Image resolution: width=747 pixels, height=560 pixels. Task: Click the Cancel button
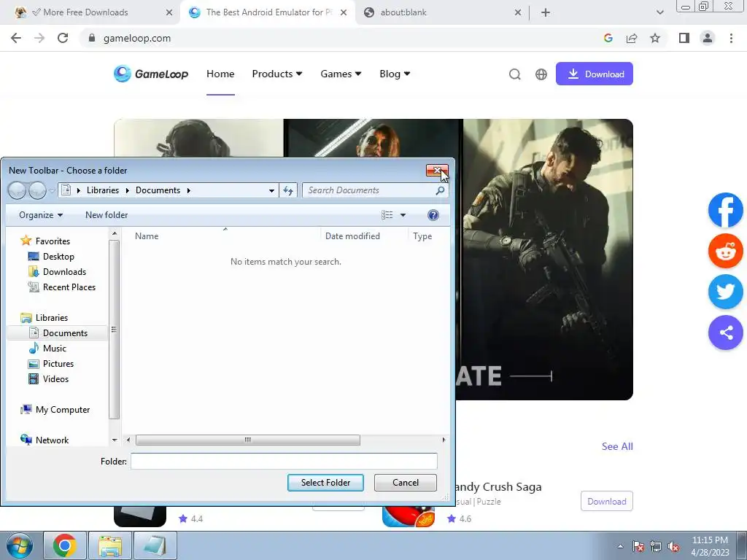pyautogui.click(x=406, y=483)
